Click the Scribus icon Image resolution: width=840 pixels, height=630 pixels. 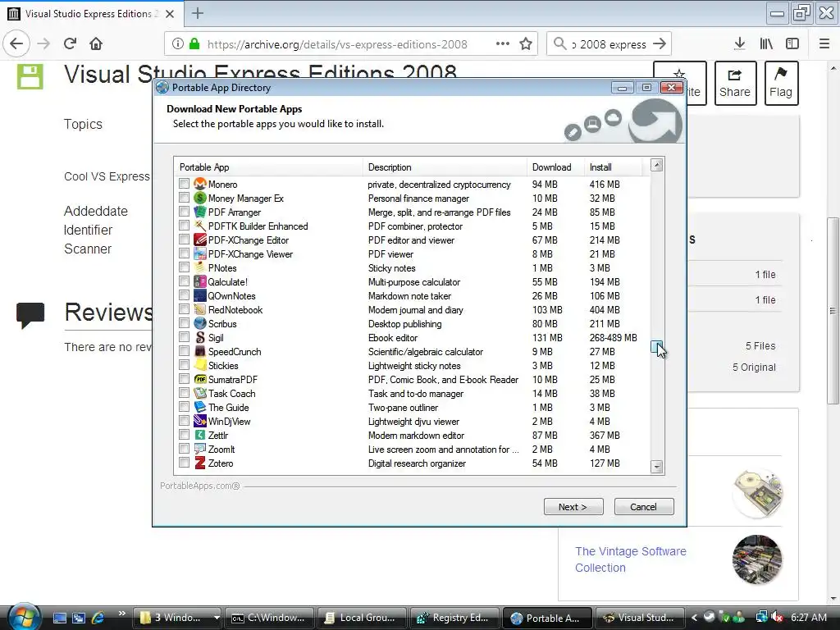200,323
